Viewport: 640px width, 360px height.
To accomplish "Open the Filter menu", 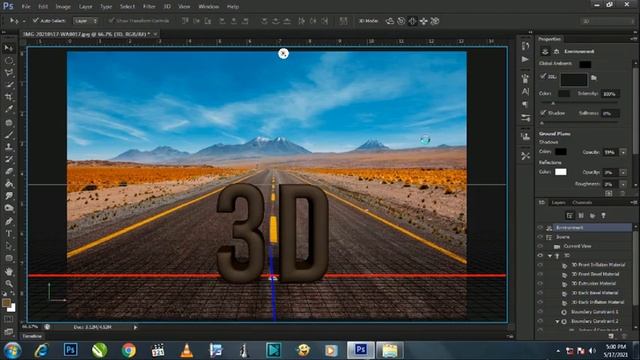I will point(149,7).
